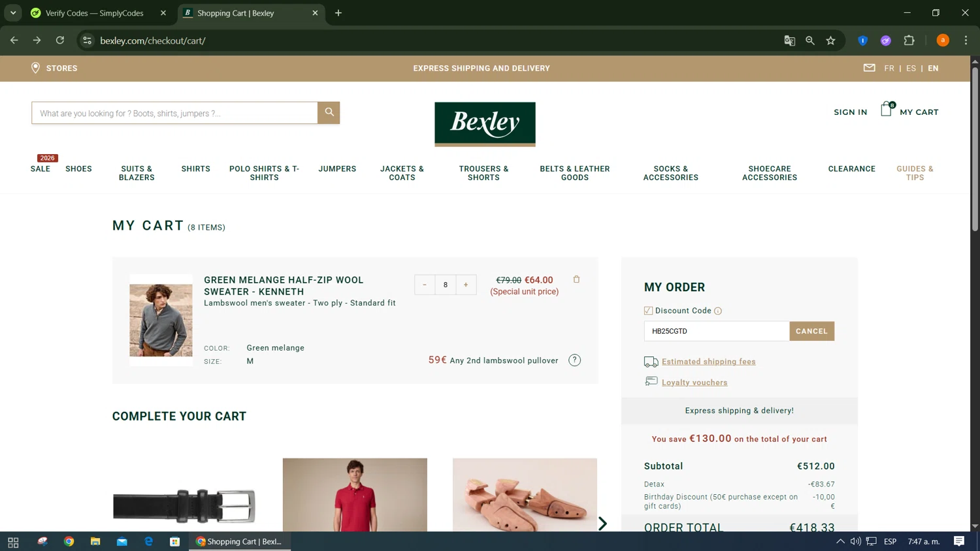
Task: Open the red polo shirt thumbnail
Action: pyautogui.click(x=355, y=495)
